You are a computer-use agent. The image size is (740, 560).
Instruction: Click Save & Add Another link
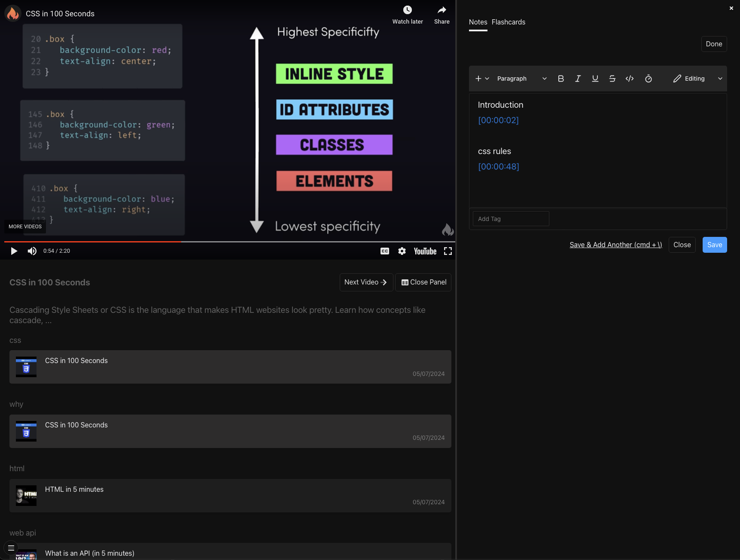(615, 245)
